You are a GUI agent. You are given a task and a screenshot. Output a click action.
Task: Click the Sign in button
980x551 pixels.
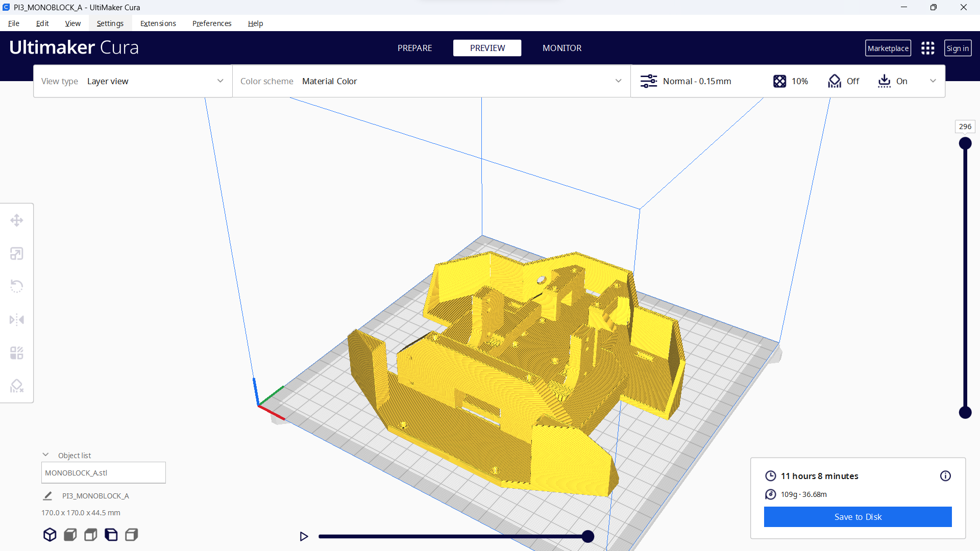pos(958,47)
